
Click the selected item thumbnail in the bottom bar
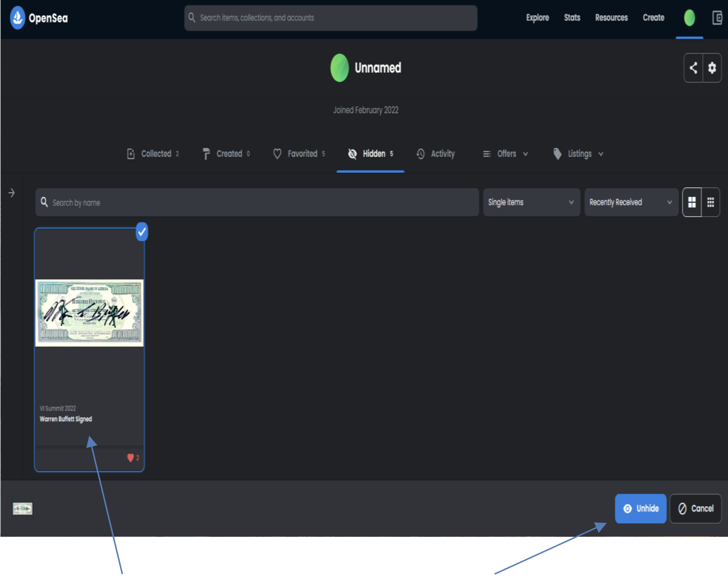(x=23, y=509)
